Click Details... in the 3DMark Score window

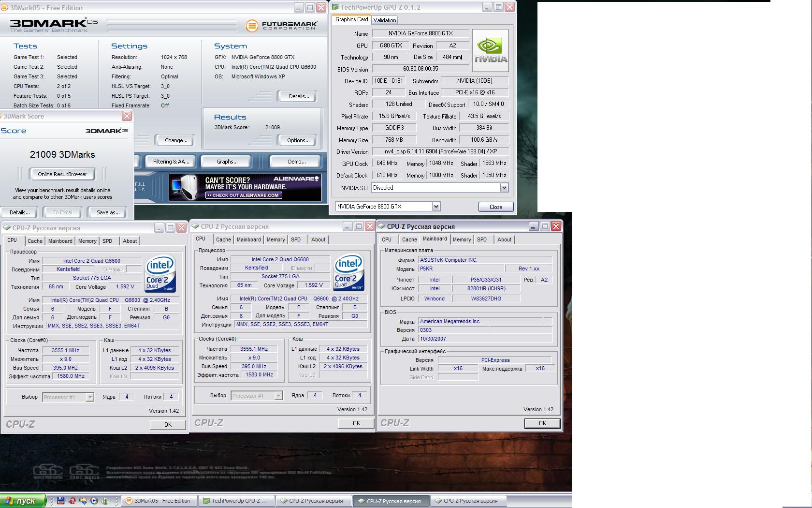click(19, 212)
